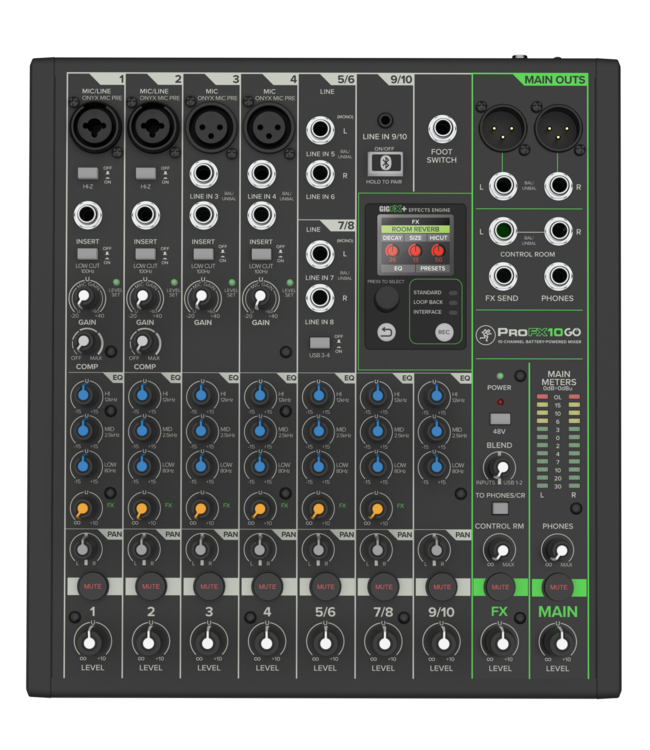Image resolution: width=650 pixels, height=750 pixels.
Task: Mute channel 3
Action: [x=209, y=586]
